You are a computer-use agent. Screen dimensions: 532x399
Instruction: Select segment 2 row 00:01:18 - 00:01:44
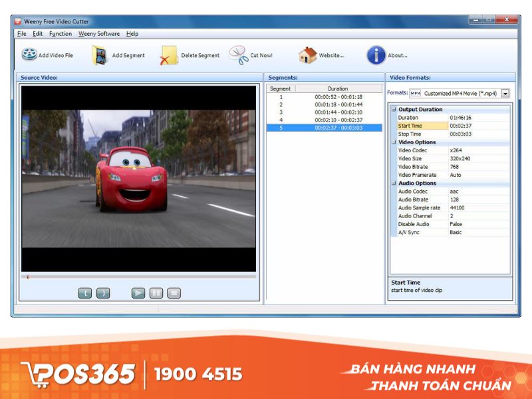(325, 104)
